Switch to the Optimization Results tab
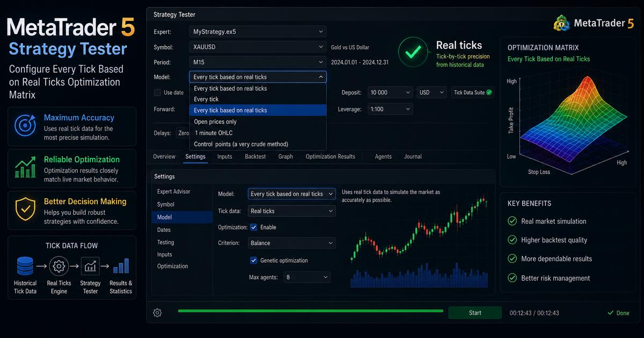The image size is (644, 338). coord(331,157)
